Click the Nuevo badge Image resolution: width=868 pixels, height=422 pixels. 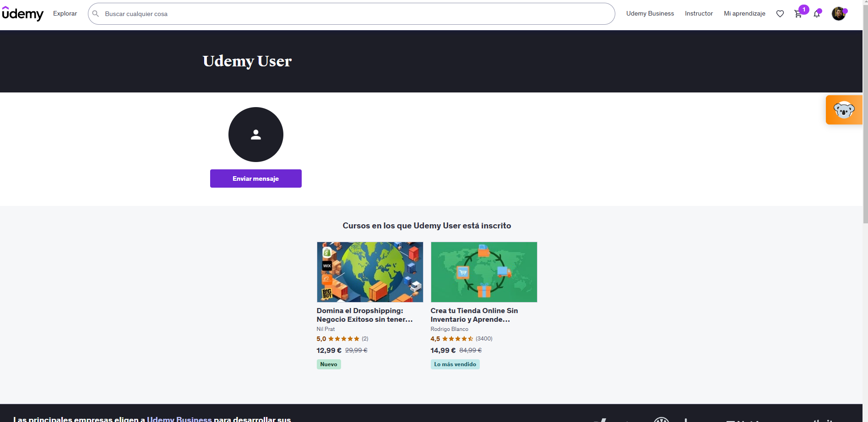(329, 364)
